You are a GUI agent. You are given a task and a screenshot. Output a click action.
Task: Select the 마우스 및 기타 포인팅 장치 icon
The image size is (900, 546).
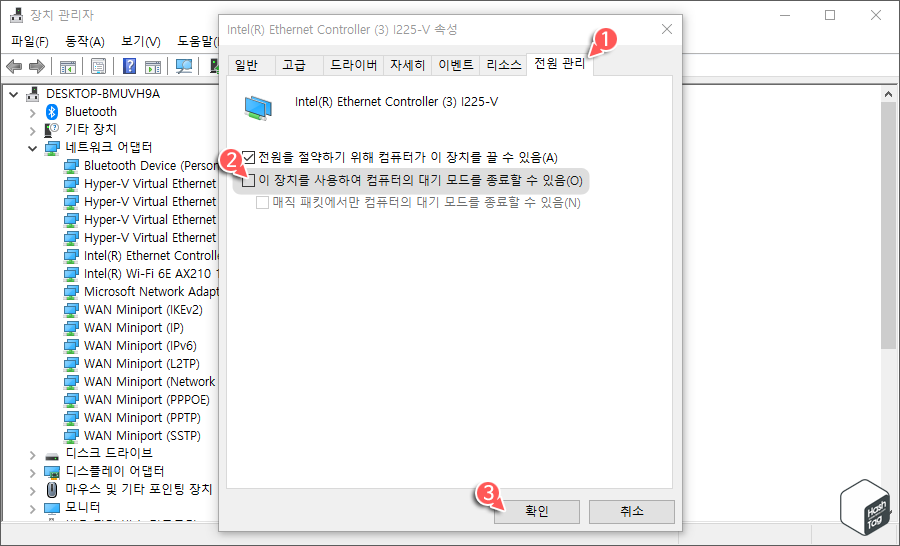52,490
